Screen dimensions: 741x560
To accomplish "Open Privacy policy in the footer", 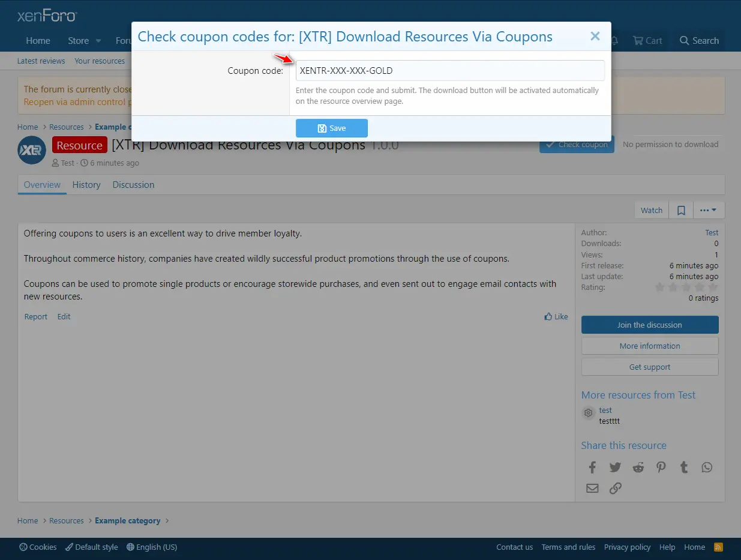I will pyautogui.click(x=627, y=547).
